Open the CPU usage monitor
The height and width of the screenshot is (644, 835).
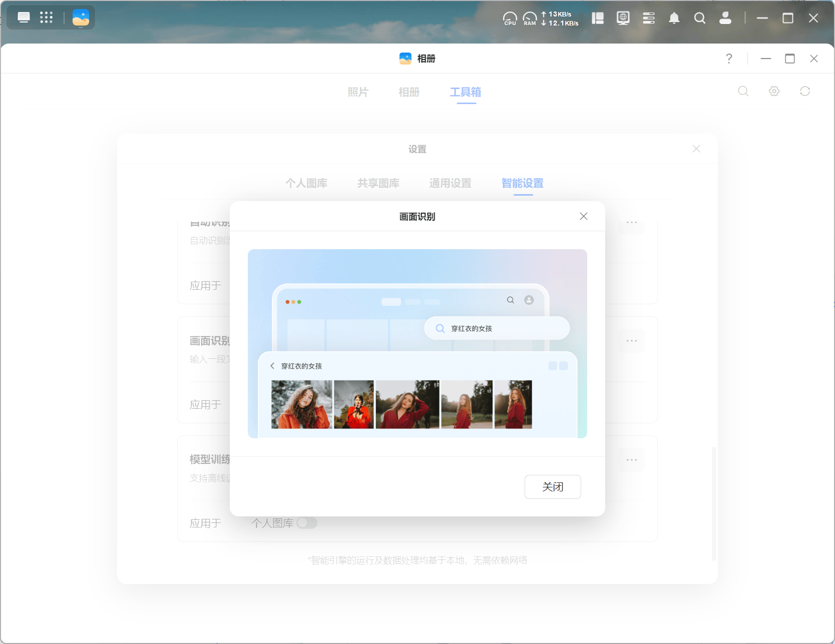(510, 19)
